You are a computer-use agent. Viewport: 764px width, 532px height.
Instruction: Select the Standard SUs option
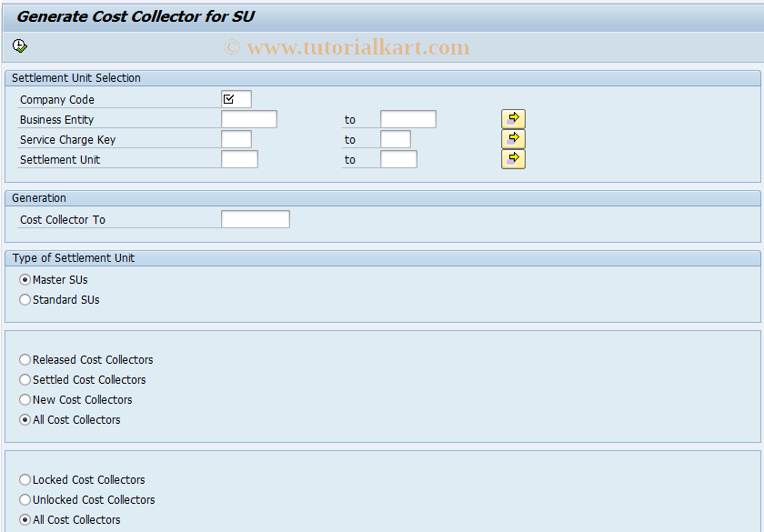25,299
